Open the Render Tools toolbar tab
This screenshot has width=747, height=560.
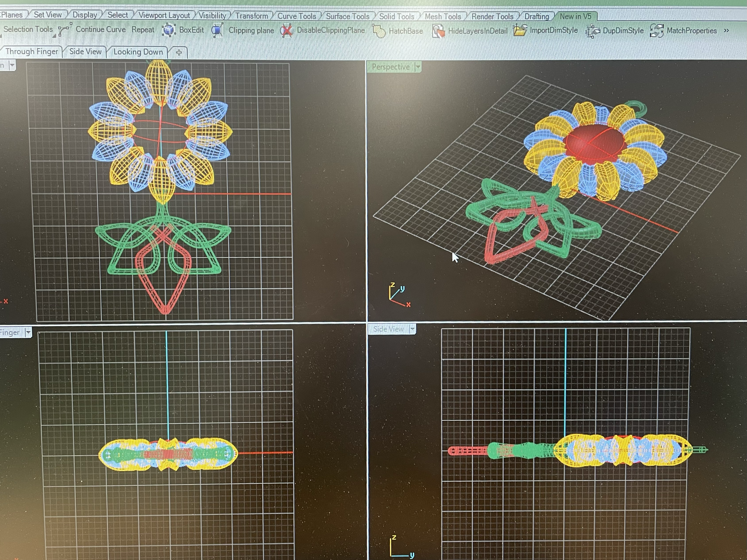click(492, 16)
